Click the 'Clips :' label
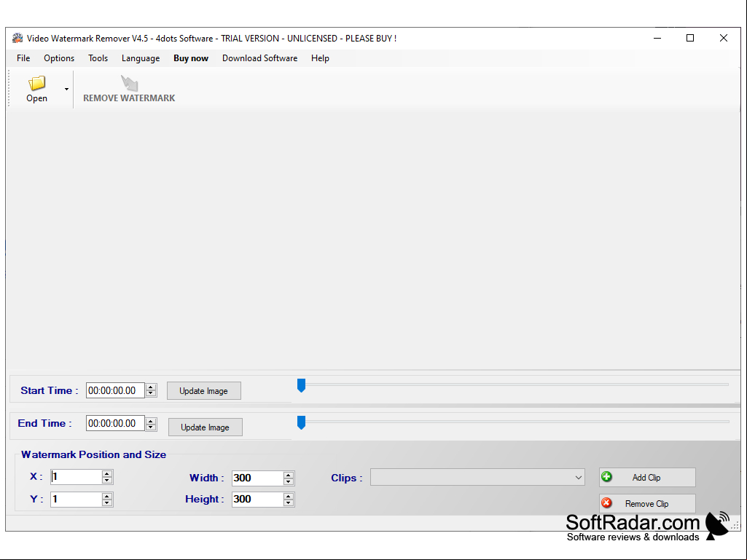This screenshot has height=560, width=747. pyautogui.click(x=347, y=478)
